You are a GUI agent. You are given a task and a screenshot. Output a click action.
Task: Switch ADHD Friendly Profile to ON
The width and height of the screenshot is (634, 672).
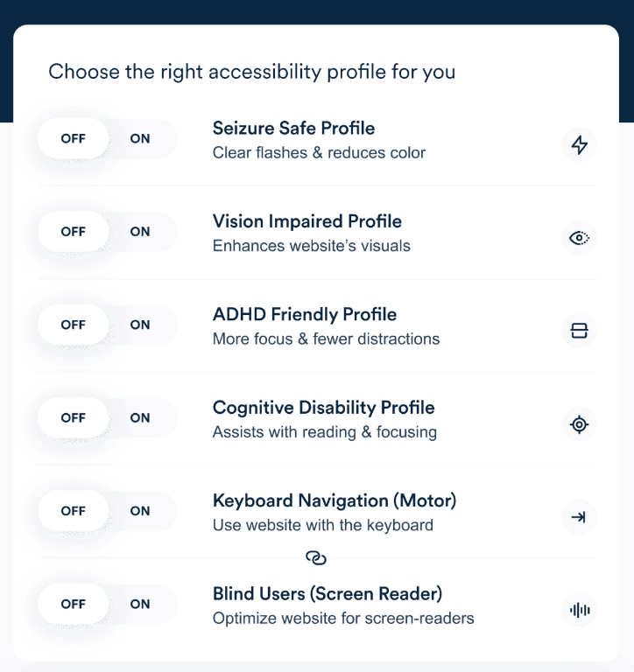pyautogui.click(x=140, y=325)
